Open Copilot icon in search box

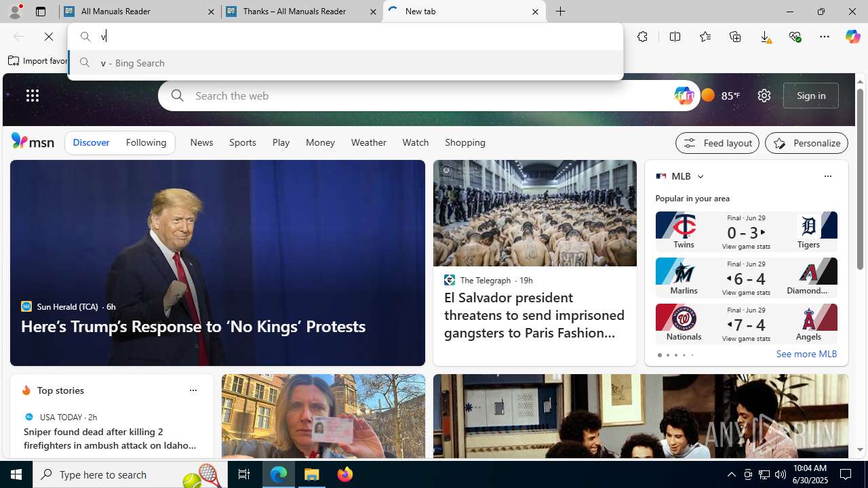click(684, 96)
